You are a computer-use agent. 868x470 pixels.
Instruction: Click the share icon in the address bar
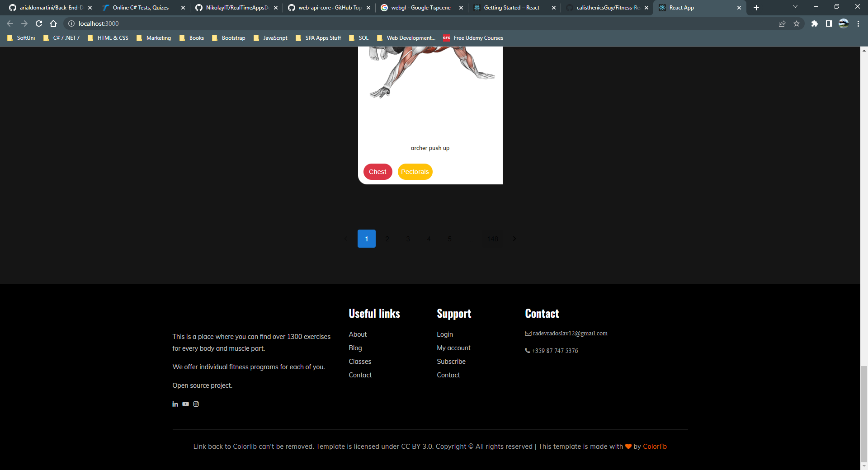click(x=782, y=23)
